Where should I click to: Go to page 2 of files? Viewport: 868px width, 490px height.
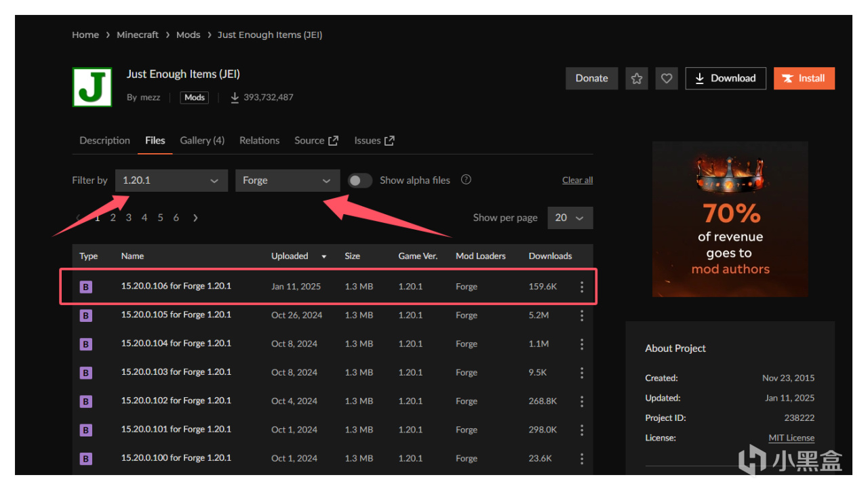pos(113,218)
